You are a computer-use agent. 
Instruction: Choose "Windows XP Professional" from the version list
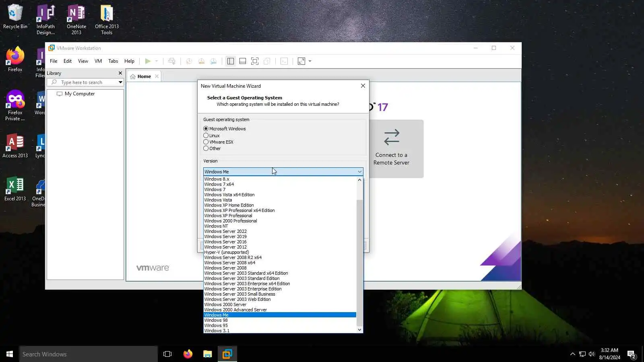[x=280, y=216]
